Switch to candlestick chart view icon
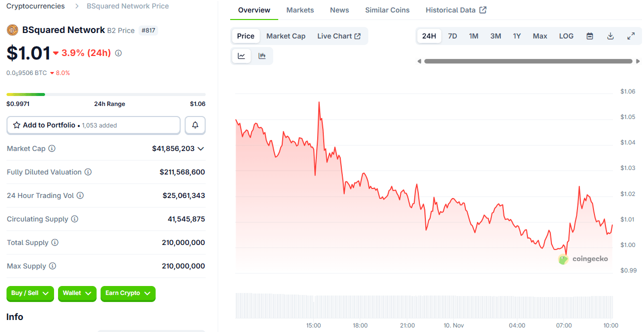 pos(262,56)
